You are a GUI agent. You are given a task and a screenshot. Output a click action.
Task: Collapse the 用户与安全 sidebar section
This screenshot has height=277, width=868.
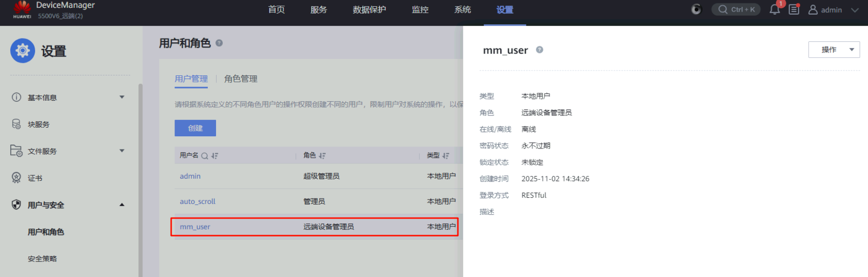coord(122,205)
